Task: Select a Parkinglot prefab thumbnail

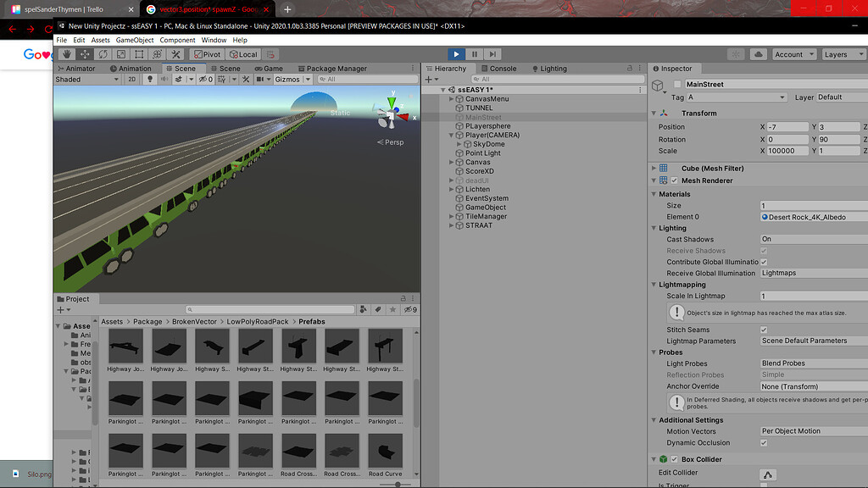Action: coord(125,398)
